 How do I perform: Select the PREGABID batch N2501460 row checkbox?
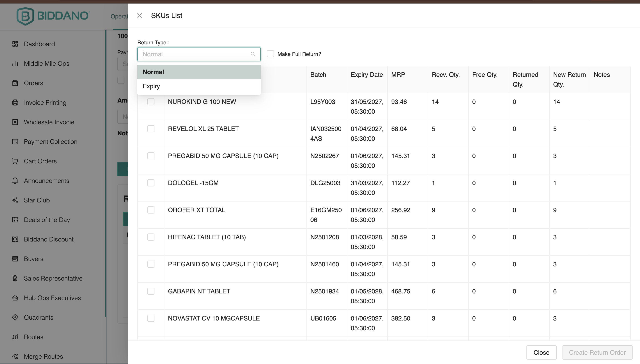(x=151, y=264)
